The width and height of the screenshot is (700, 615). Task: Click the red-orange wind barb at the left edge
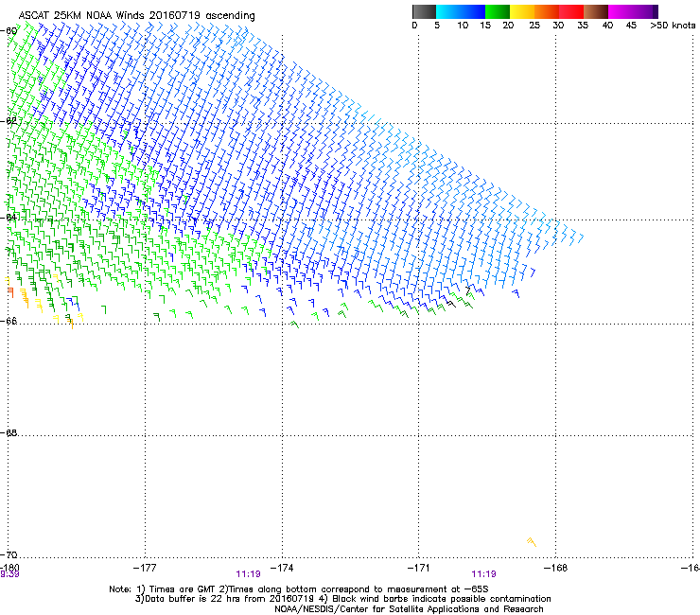(x=10, y=292)
